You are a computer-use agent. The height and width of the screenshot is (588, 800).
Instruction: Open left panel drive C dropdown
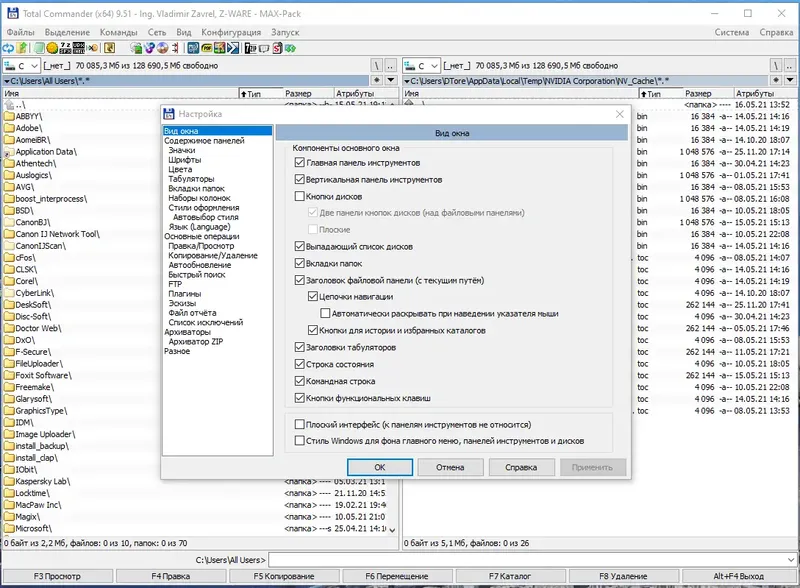[x=21, y=66]
